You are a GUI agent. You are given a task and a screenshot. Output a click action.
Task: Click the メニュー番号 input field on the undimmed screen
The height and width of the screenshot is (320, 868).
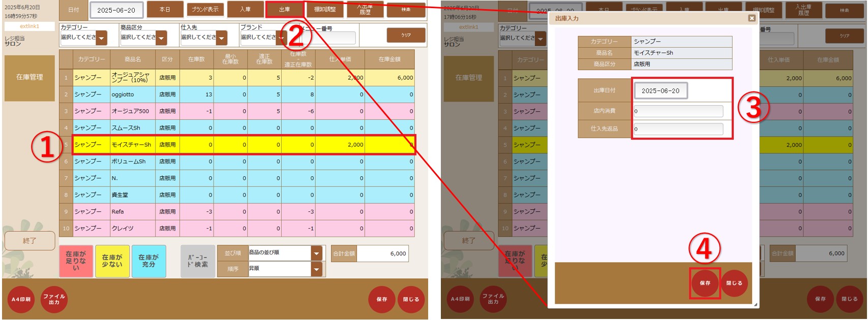click(330, 38)
